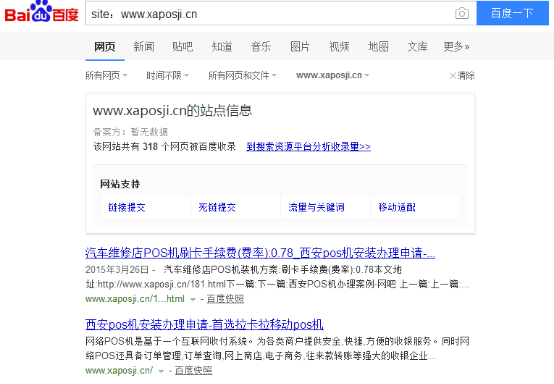Open the 移动适配 link

397,207
